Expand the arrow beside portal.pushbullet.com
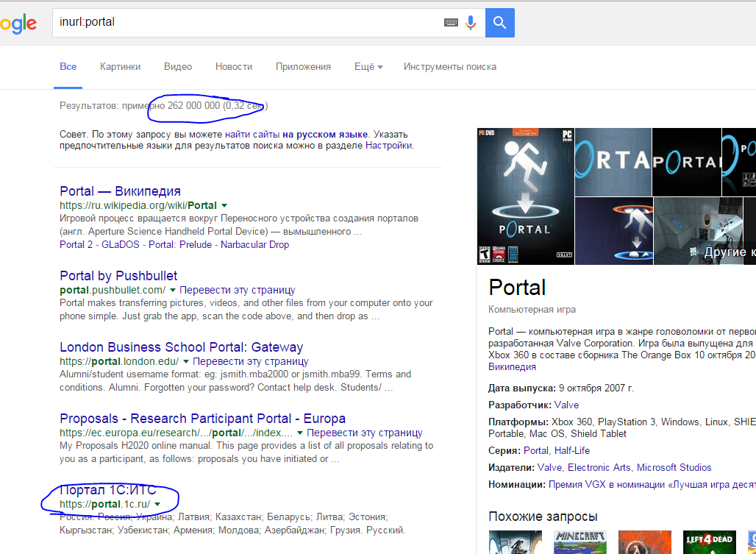 pos(173,291)
